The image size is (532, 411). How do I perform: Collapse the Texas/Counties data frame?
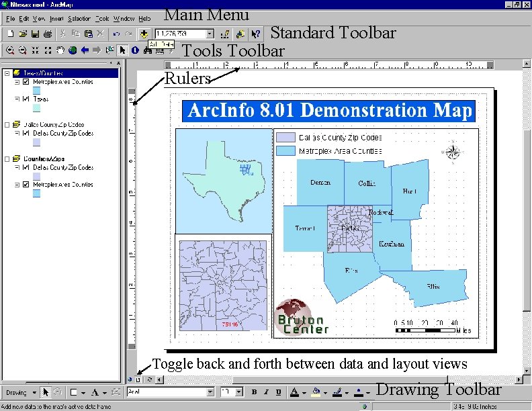7,73
